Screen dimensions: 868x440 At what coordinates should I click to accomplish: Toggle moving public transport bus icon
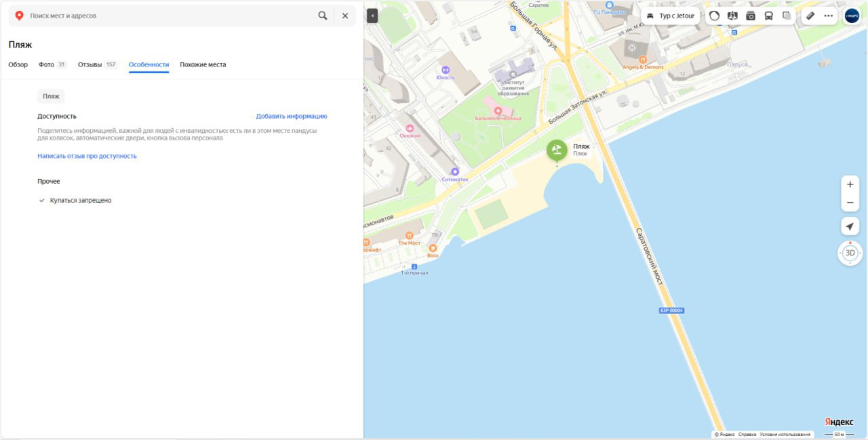coord(768,16)
